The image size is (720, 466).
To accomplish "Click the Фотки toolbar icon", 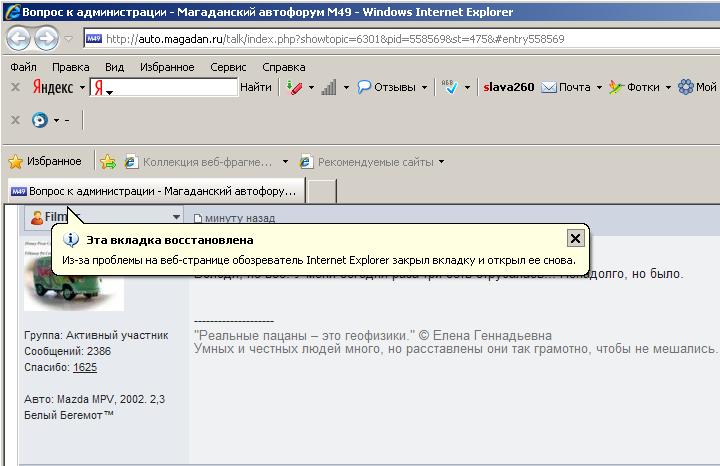I will [616, 87].
